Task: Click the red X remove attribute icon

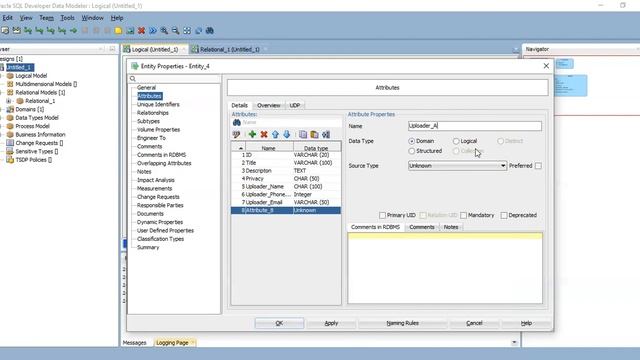Action: point(264,134)
